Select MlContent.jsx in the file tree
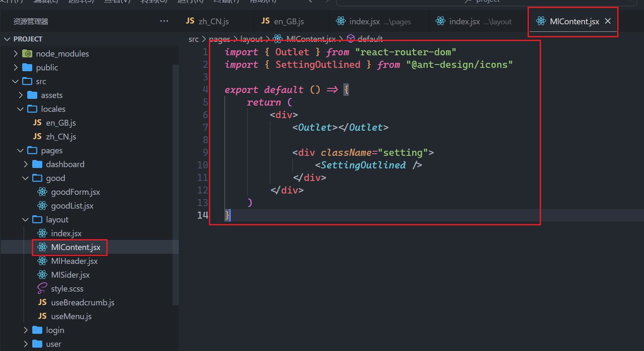 click(x=75, y=247)
